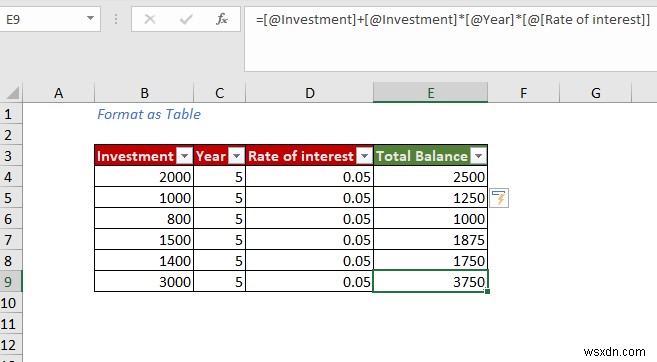657x362 pixels.
Task: Click the fill handle of cell E9
Action: [x=487, y=291]
